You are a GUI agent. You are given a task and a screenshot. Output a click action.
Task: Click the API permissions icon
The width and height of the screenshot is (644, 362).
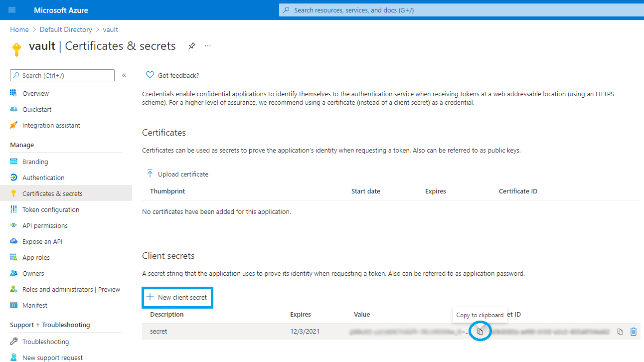pos(13,225)
